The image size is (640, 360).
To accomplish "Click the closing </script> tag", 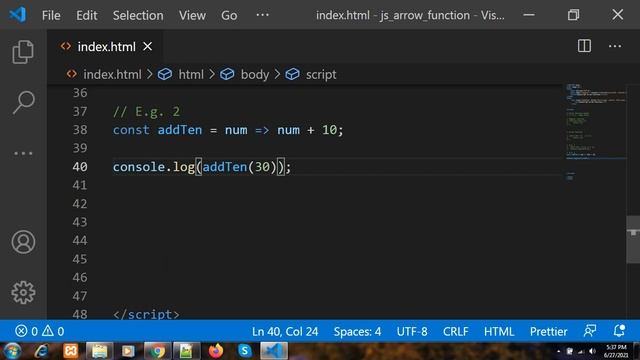I will (x=146, y=314).
